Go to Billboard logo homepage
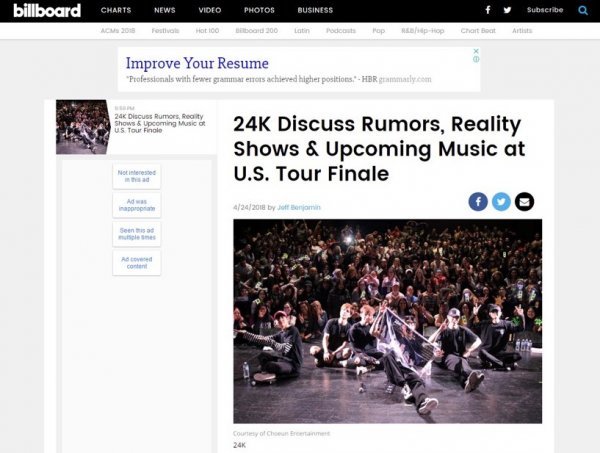The height and width of the screenshot is (453, 600). [47, 10]
